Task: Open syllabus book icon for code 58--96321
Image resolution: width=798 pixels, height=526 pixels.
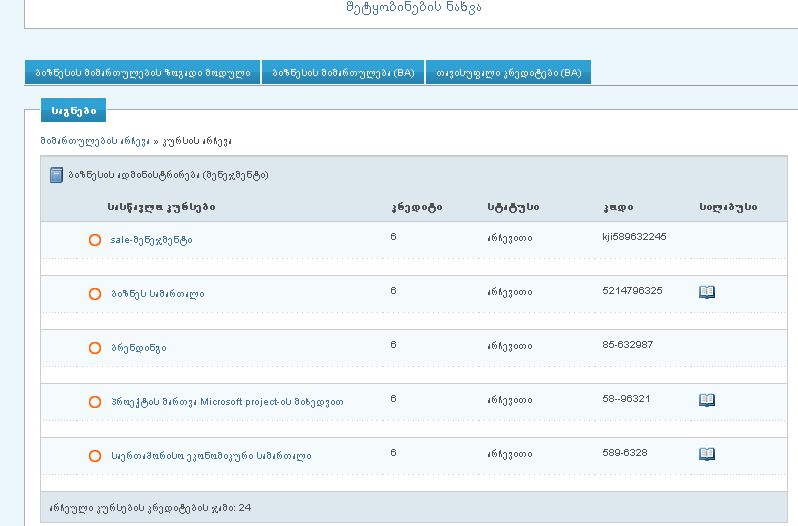Action: point(707,400)
